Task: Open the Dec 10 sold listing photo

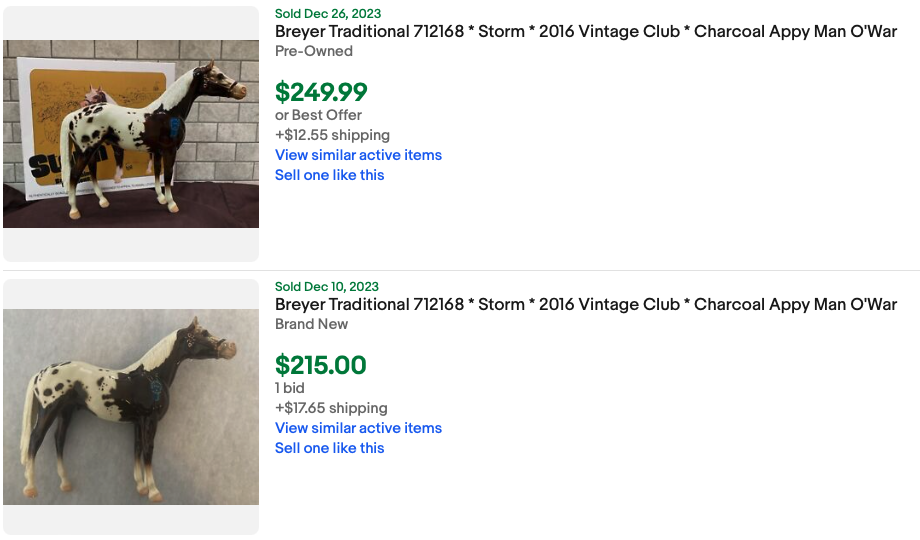Action: click(x=131, y=406)
